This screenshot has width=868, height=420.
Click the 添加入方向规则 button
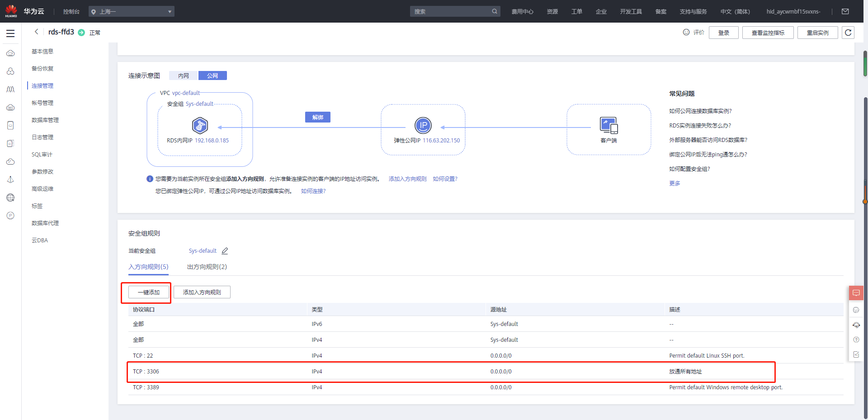[x=202, y=292]
